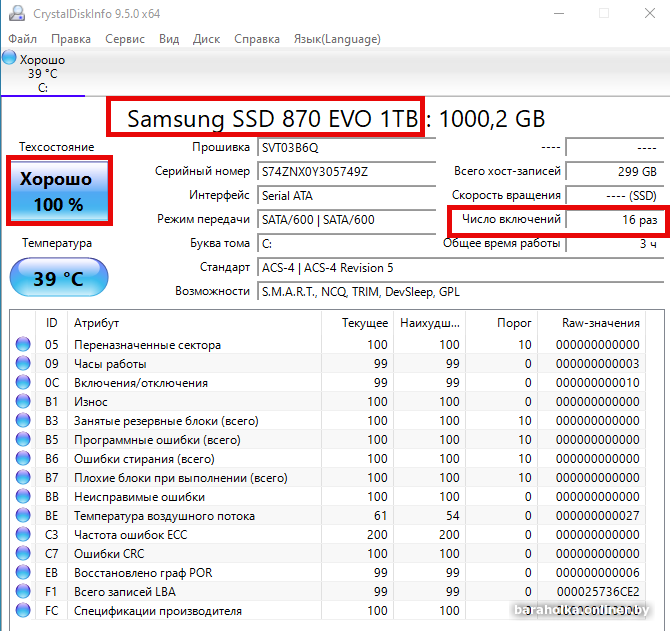The image size is (670, 631).
Task: Click the drive letter field C:
Action: coord(347,244)
